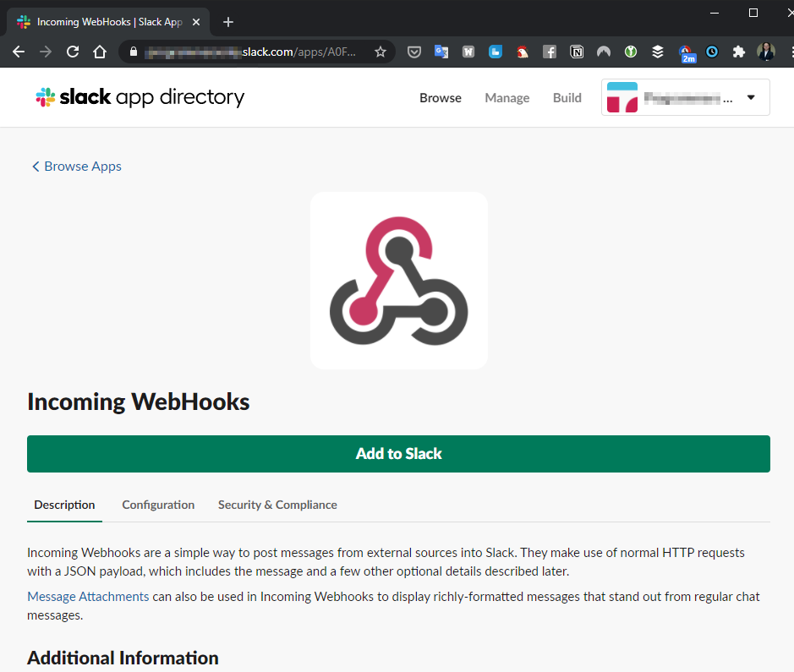Open the Manage section
Image resolution: width=794 pixels, height=672 pixels.
coord(507,97)
